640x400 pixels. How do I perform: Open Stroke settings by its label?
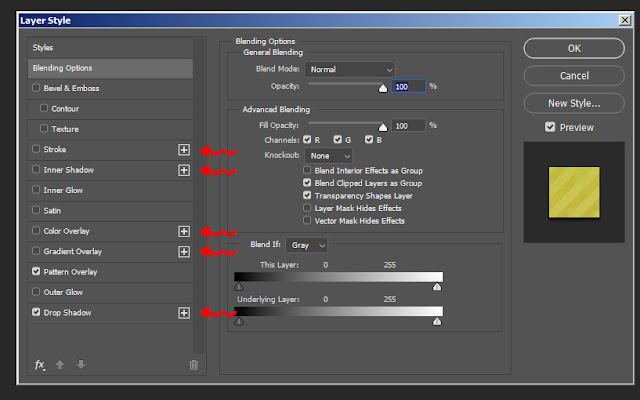tap(55, 149)
